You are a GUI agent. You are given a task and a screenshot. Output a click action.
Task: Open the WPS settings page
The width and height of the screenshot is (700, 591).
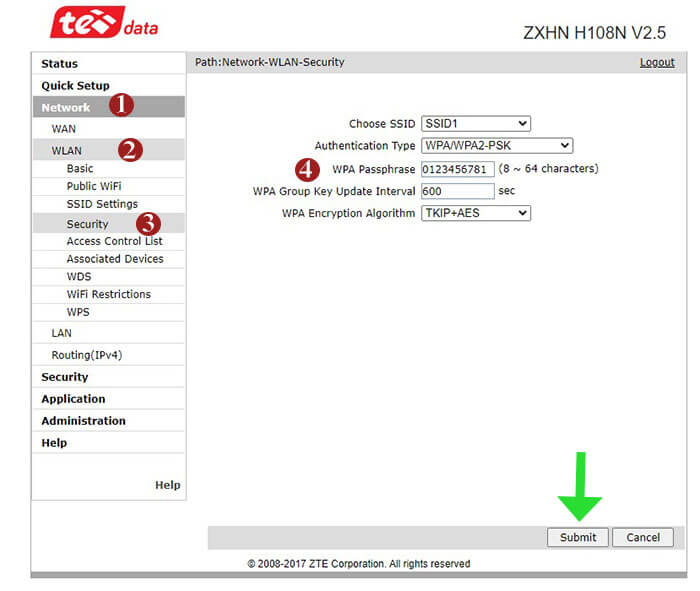tap(78, 312)
